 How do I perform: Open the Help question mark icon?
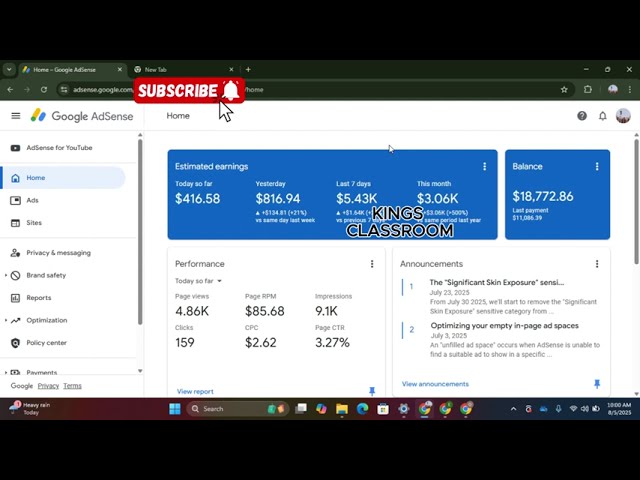(582, 116)
